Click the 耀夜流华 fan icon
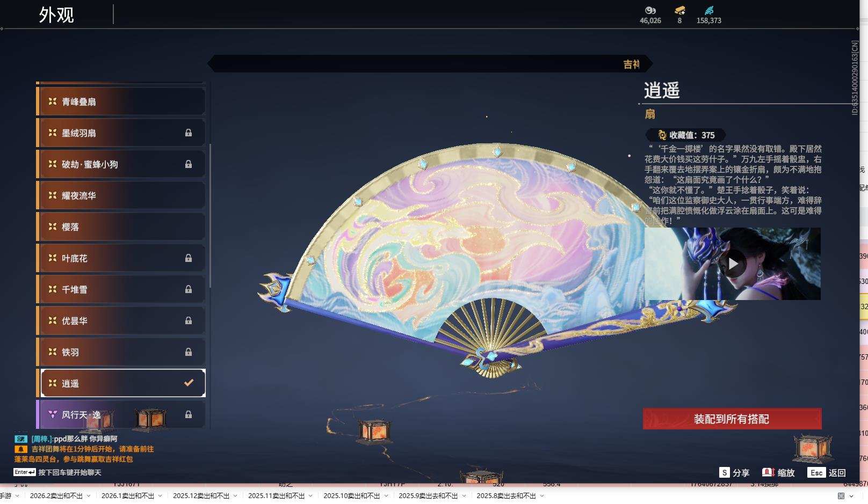Image resolution: width=868 pixels, height=504 pixels. (52, 195)
